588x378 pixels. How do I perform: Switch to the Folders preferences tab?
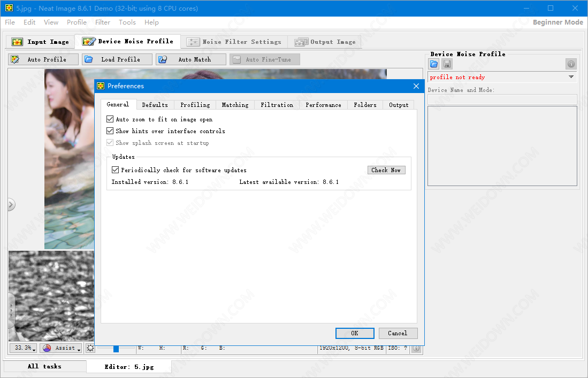[365, 105]
